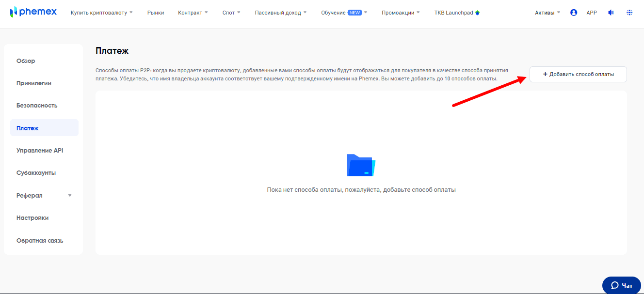Click the APP link in header
The width and height of the screenshot is (644, 294).
pos(592,13)
